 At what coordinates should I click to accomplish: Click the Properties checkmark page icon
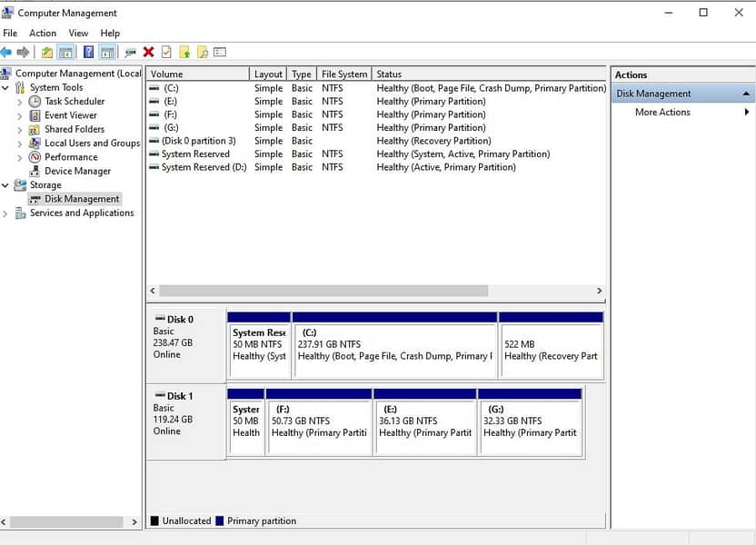click(166, 52)
